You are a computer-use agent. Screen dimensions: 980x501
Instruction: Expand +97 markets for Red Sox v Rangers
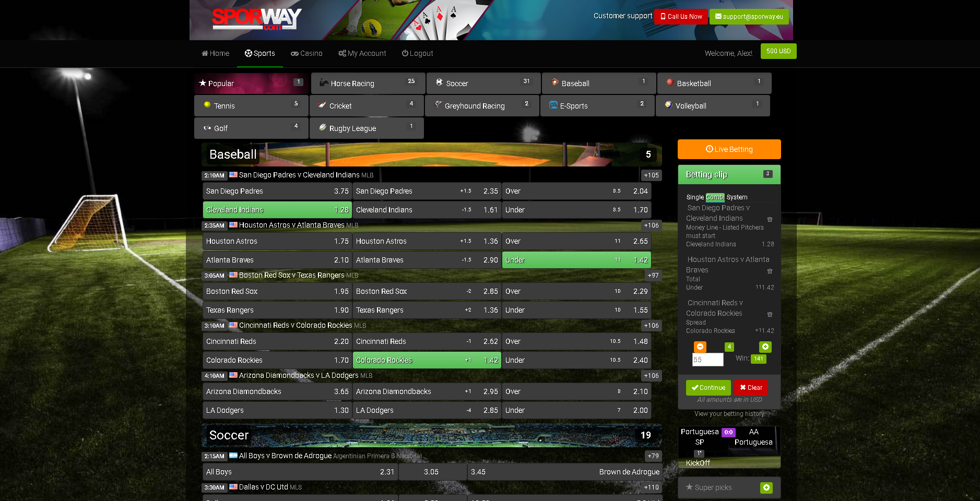[653, 276]
